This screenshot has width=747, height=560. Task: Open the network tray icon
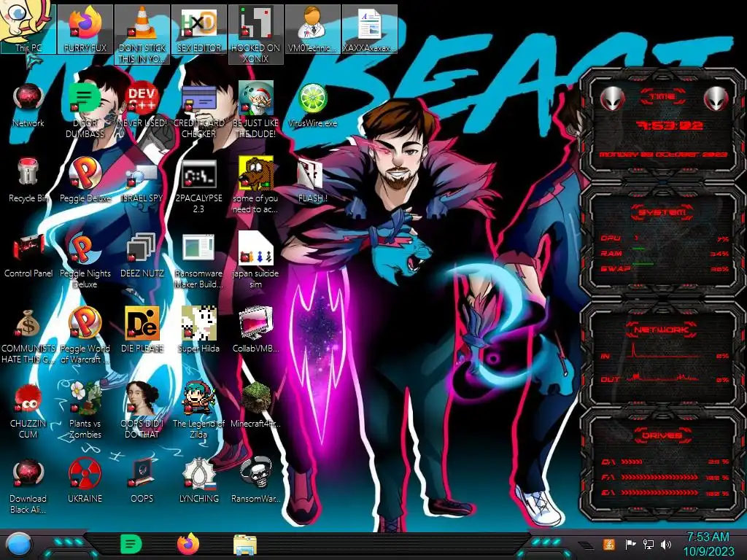649,544
